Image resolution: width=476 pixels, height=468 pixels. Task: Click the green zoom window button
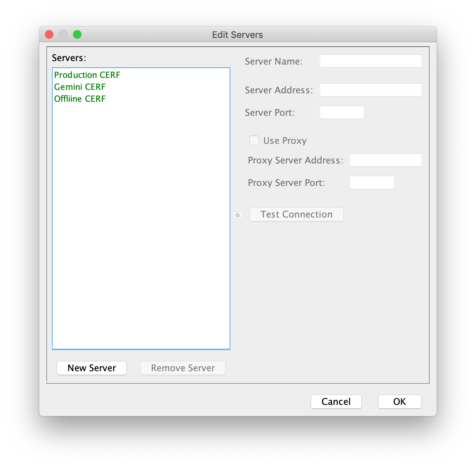(x=77, y=34)
